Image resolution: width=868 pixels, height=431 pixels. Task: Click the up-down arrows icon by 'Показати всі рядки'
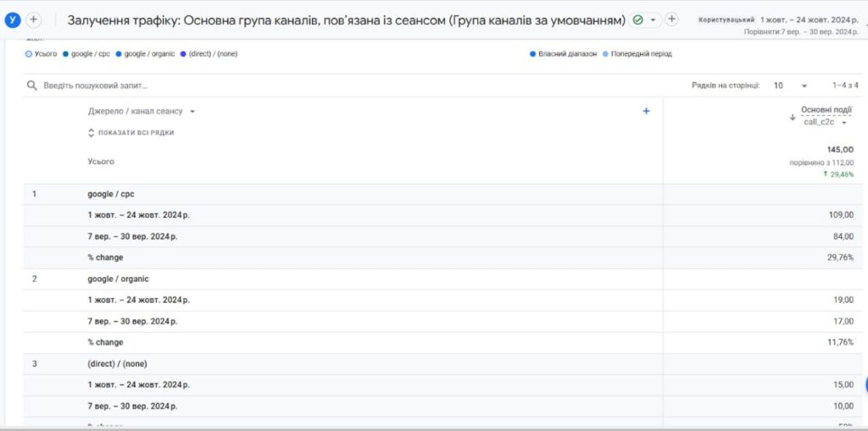[x=92, y=133]
